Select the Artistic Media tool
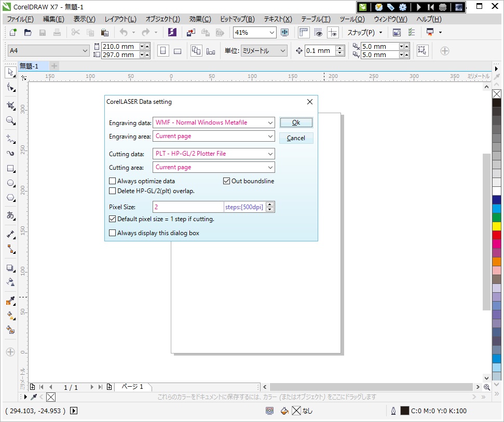The height and width of the screenshot is (422, 504). [10, 153]
